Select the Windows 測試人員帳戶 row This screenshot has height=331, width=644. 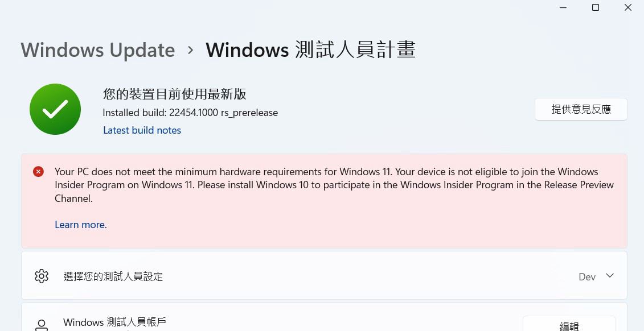click(x=324, y=317)
